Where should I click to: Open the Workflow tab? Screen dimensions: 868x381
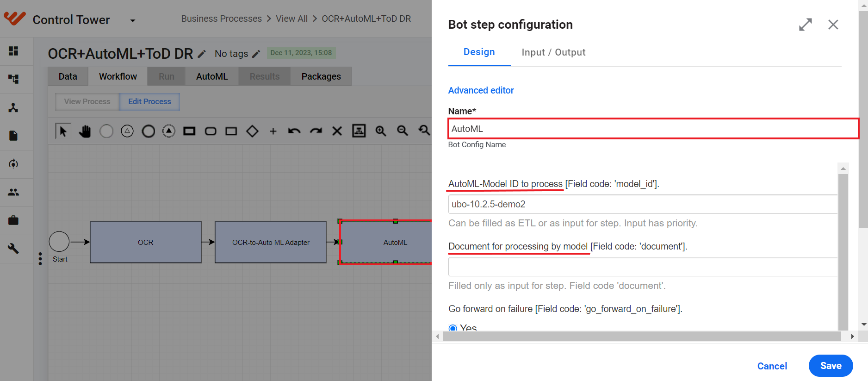(x=118, y=76)
